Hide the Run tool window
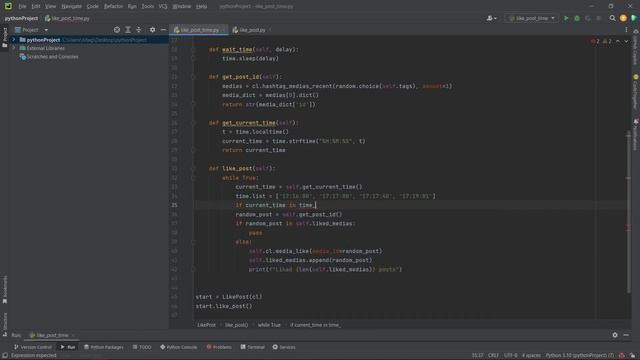This screenshot has width=640, height=360. pyautogui.click(x=626, y=335)
